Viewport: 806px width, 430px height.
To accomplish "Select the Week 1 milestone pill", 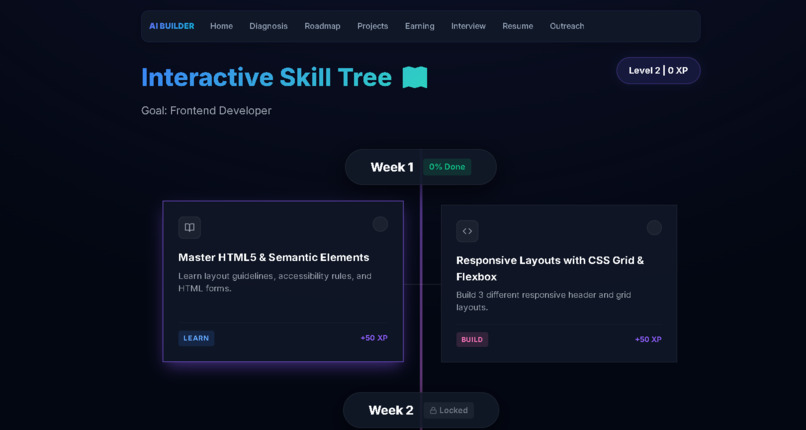I will (420, 167).
